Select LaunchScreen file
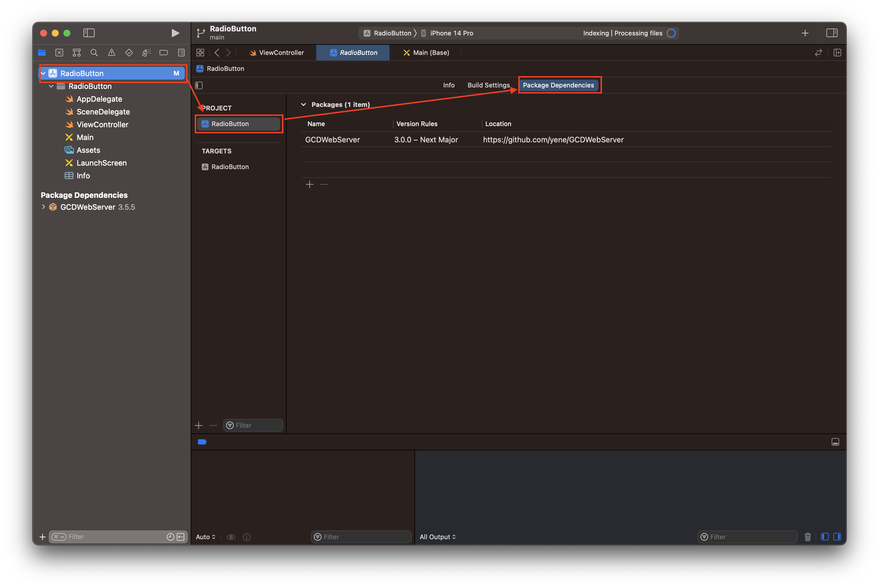The height and width of the screenshot is (588, 879). coord(96,163)
